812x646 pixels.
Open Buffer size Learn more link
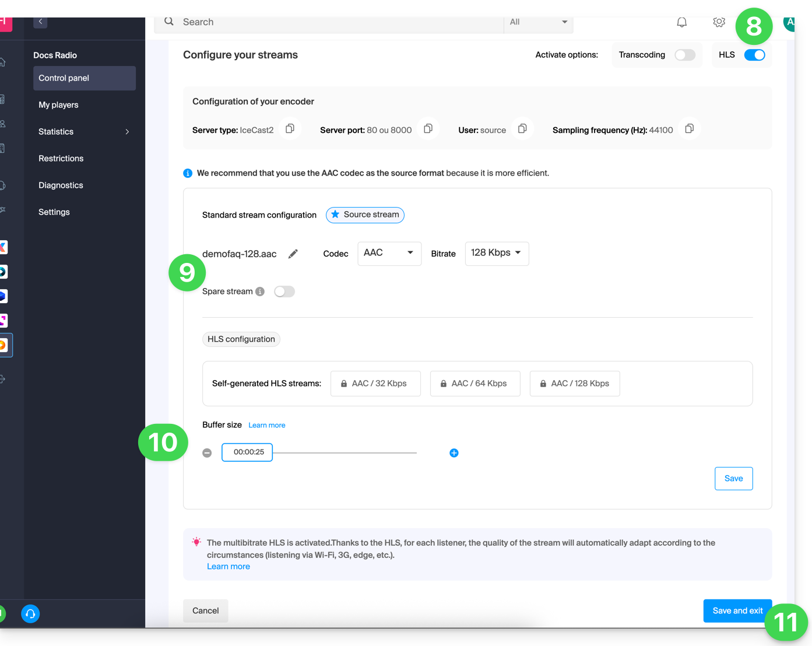(266, 425)
